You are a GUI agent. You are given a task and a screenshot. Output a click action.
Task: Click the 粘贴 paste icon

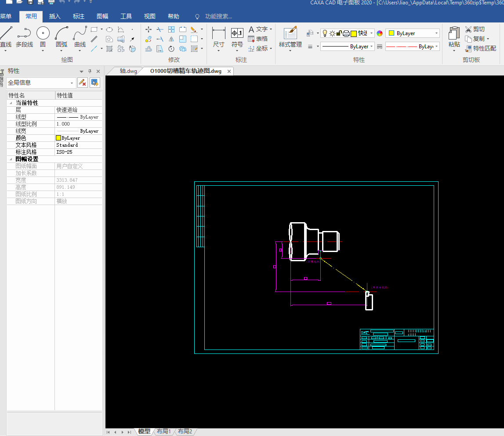[454, 37]
